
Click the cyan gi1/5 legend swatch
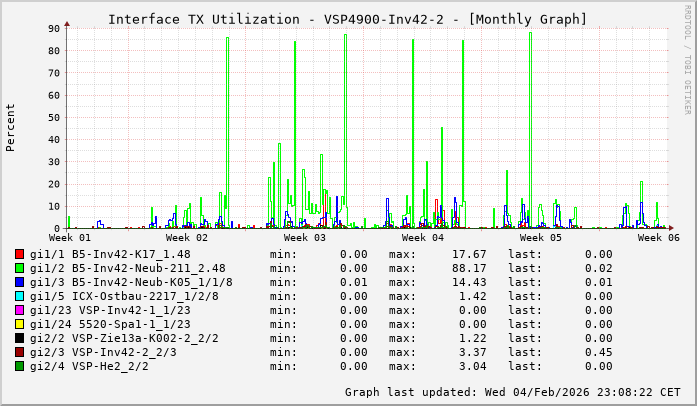pos(20,297)
